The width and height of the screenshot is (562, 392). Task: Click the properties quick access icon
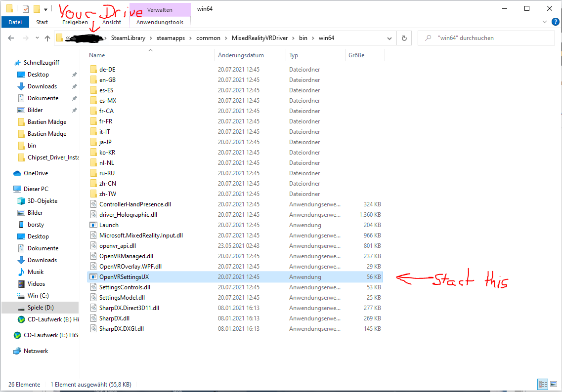(25, 8)
